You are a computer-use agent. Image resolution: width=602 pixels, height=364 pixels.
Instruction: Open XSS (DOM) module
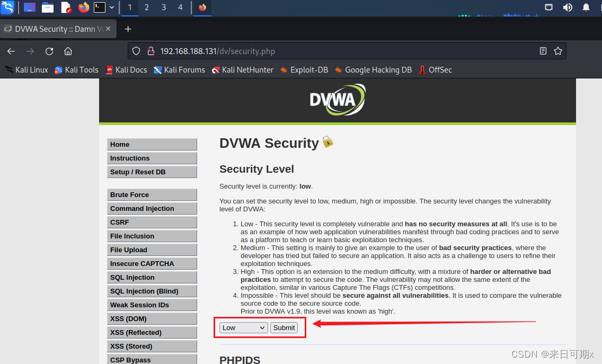coord(152,319)
